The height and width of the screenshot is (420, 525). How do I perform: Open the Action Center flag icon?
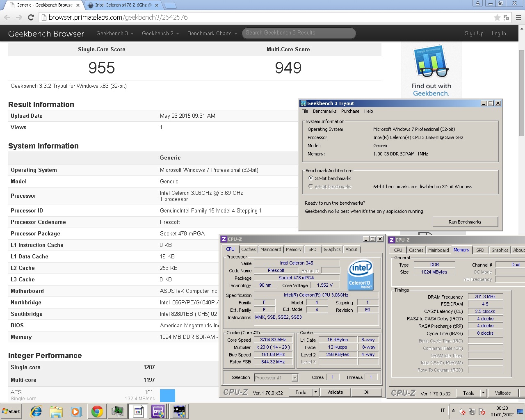click(482, 411)
